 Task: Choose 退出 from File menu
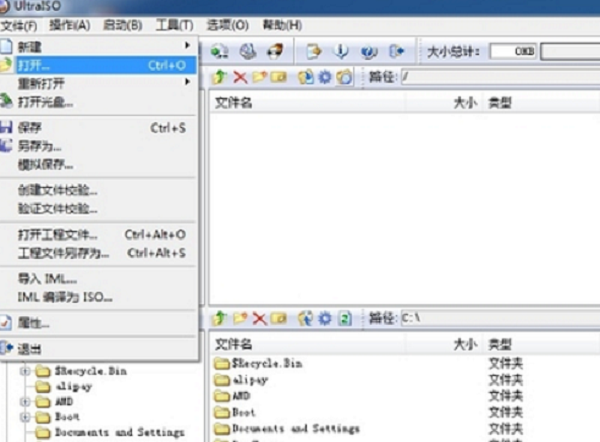99,349
